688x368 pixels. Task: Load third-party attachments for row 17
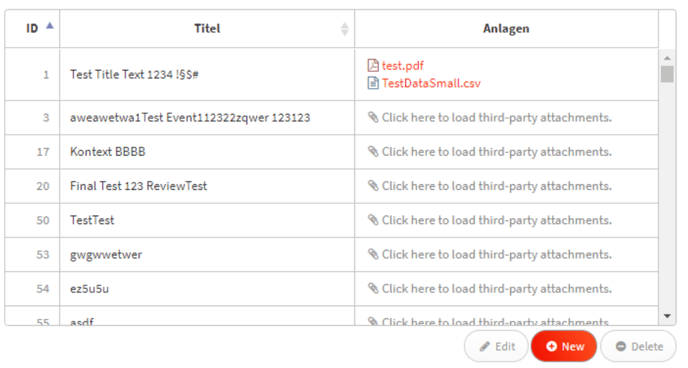coord(496,152)
